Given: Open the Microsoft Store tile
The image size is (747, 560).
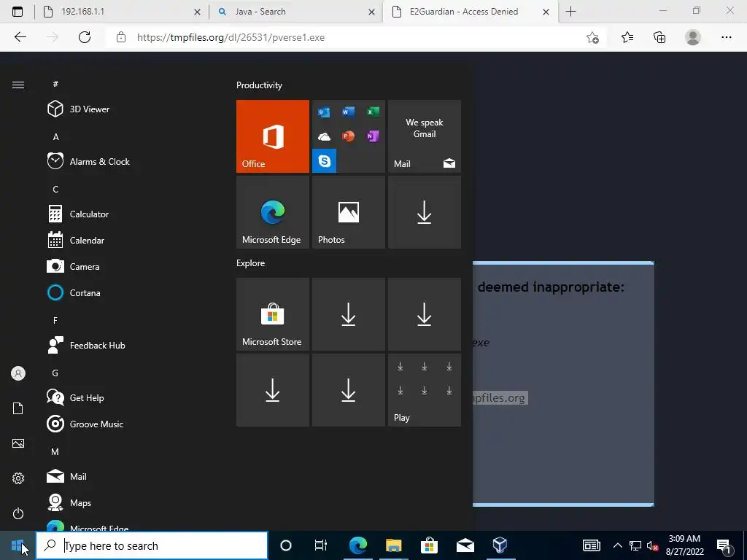Looking at the screenshot, I should click(x=273, y=314).
